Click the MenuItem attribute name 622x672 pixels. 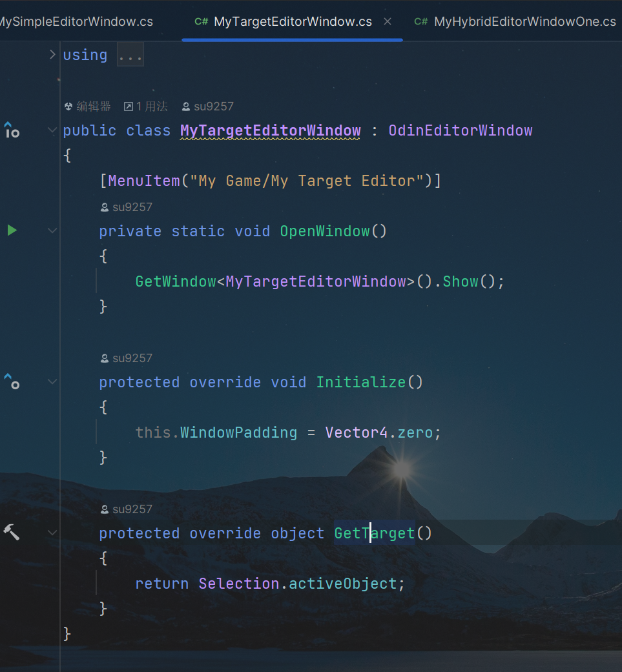tap(144, 181)
